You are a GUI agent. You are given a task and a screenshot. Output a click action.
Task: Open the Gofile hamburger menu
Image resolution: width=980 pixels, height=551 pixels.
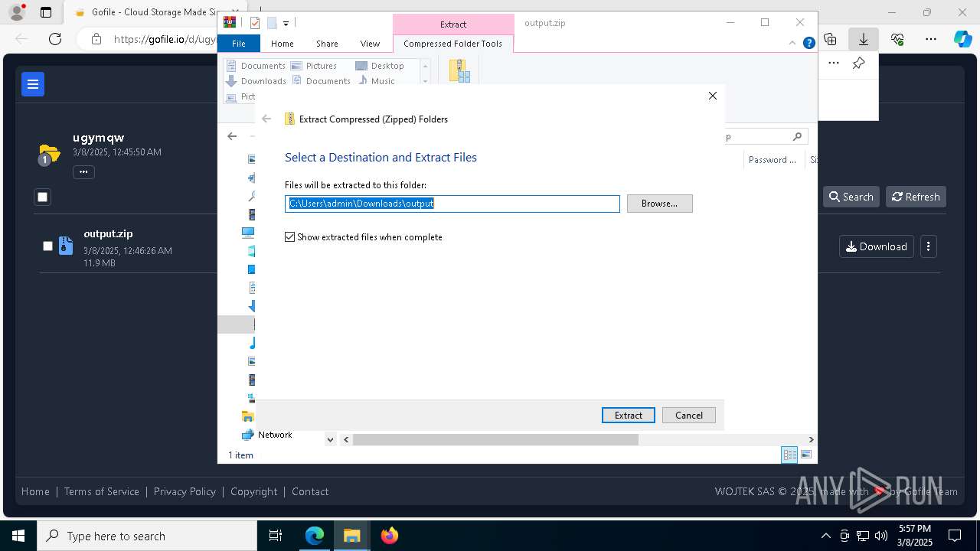click(x=33, y=84)
